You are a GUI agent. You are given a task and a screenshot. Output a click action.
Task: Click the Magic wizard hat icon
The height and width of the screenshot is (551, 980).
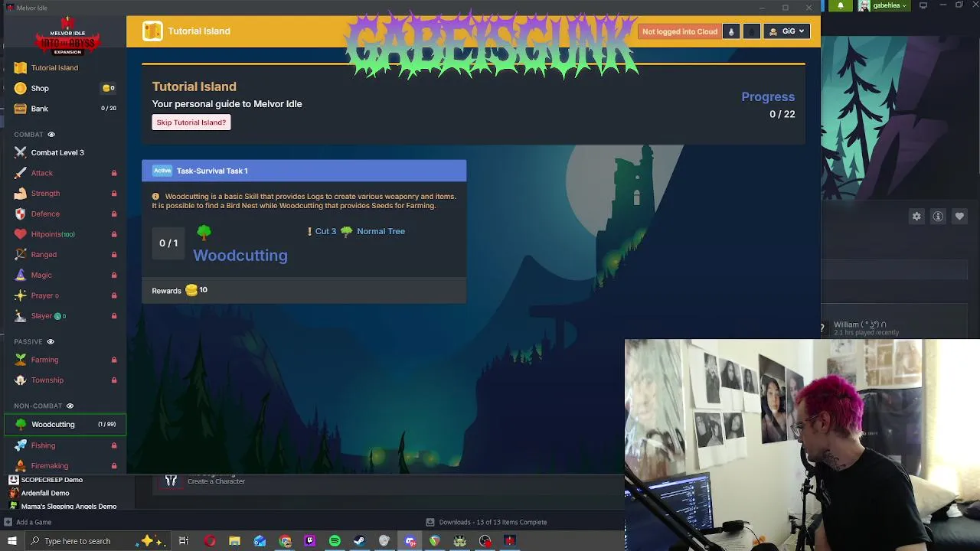(21, 275)
